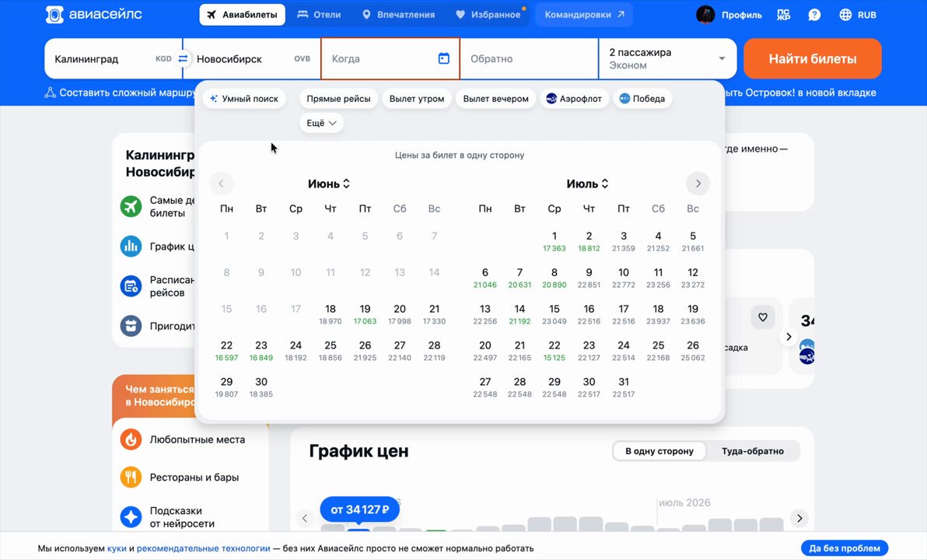Click the globe icon next to RUB

point(845,15)
